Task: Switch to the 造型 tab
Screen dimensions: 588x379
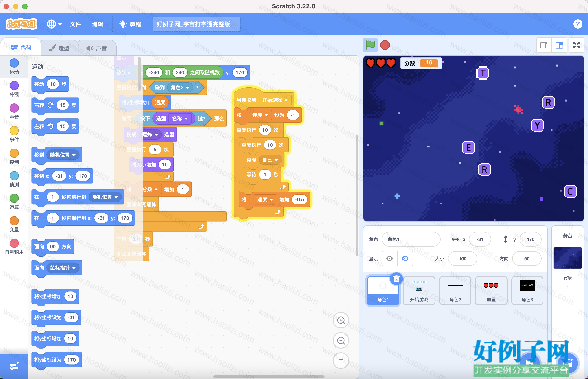Action: (x=59, y=48)
